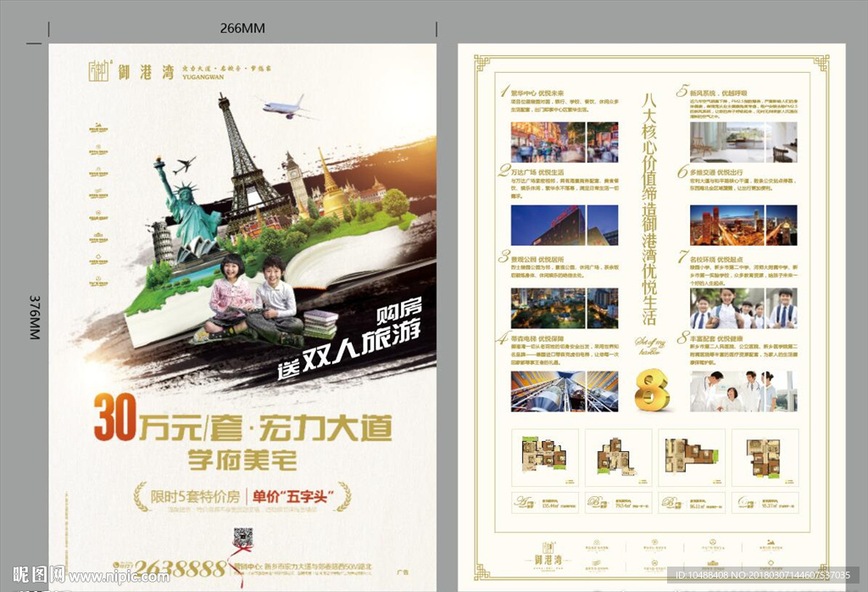The height and width of the screenshot is (592, 868).
Task: Click the city skyline traffic photo
Action: [743, 226]
